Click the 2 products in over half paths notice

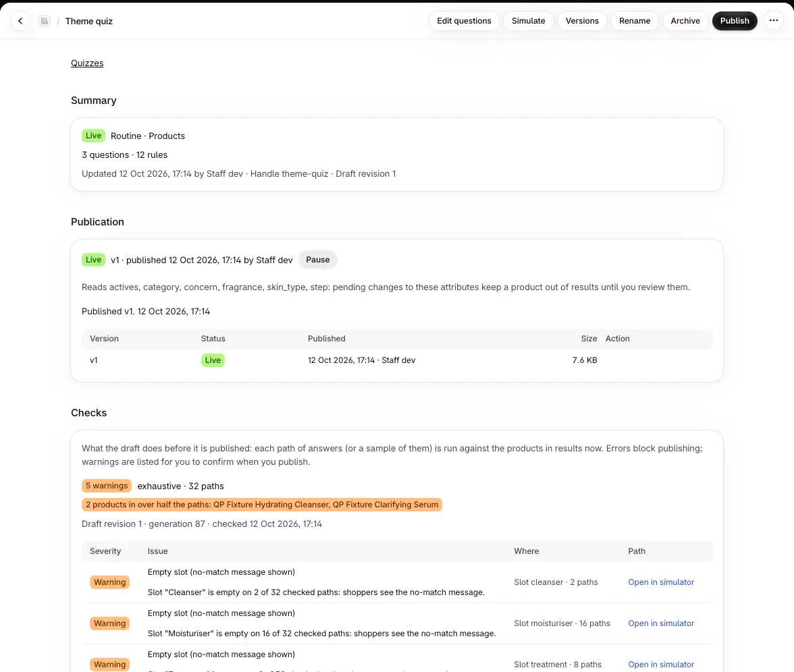click(x=262, y=505)
